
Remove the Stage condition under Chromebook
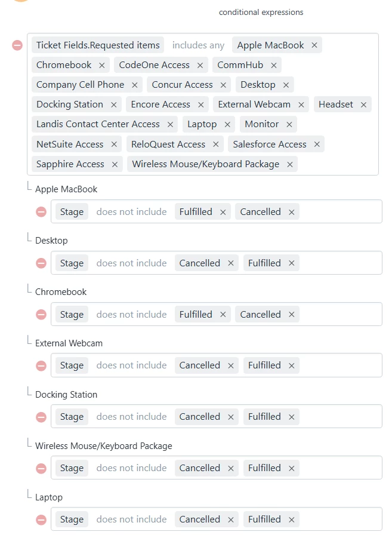[x=41, y=315]
